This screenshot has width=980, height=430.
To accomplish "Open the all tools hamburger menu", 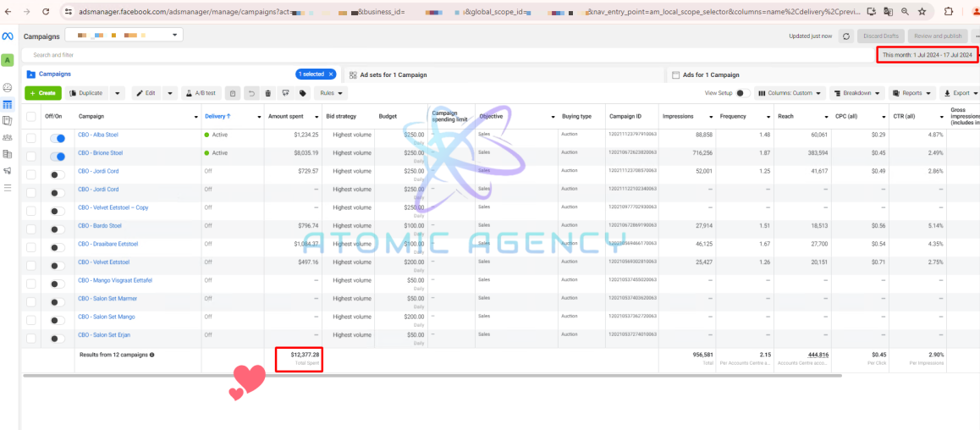I will click(8, 188).
